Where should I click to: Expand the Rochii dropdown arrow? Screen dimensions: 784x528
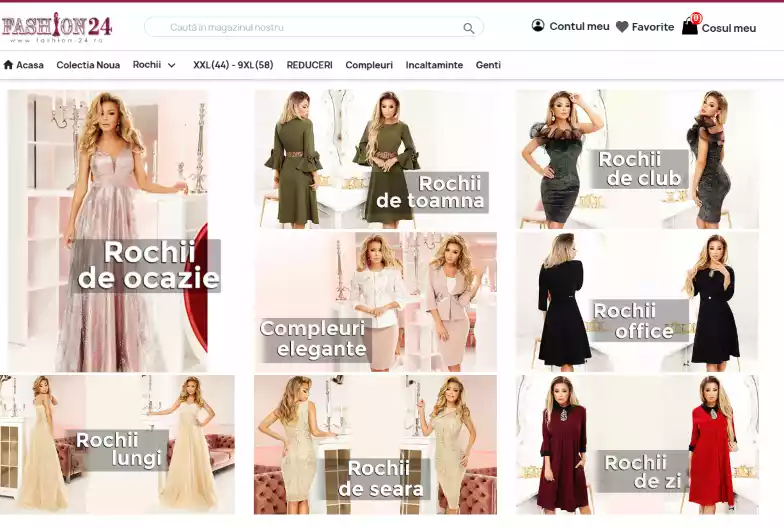[x=171, y=65]
